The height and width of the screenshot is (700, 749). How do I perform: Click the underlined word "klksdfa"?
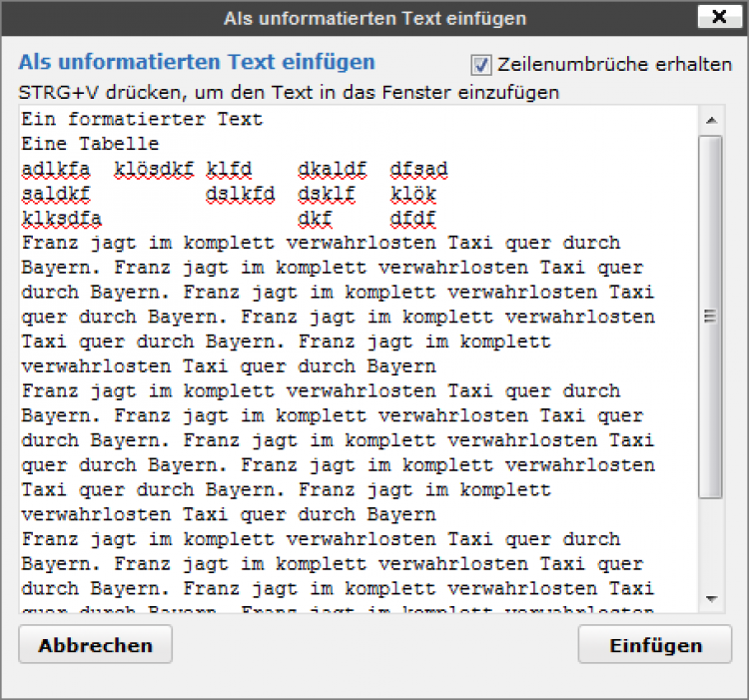pos(61,218)
